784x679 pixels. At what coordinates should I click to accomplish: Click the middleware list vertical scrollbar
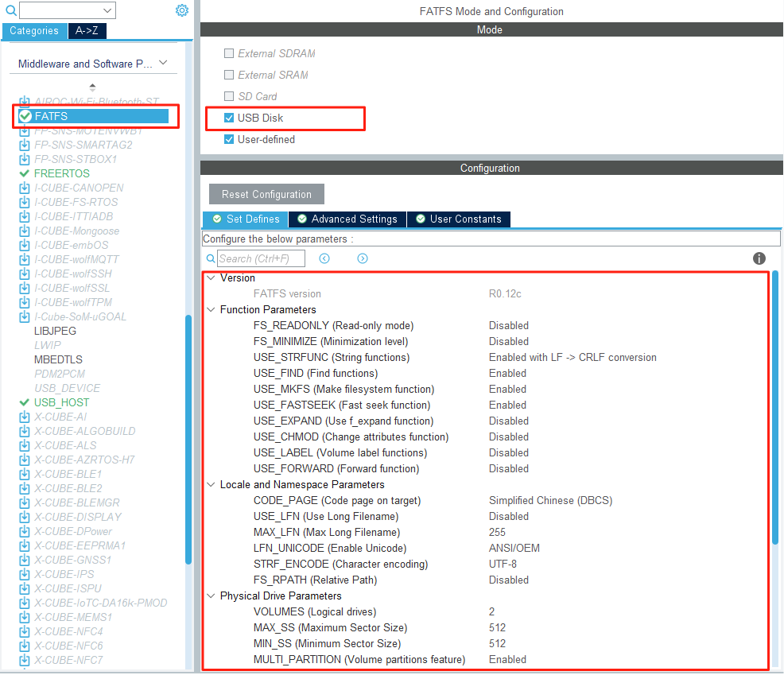188,439
